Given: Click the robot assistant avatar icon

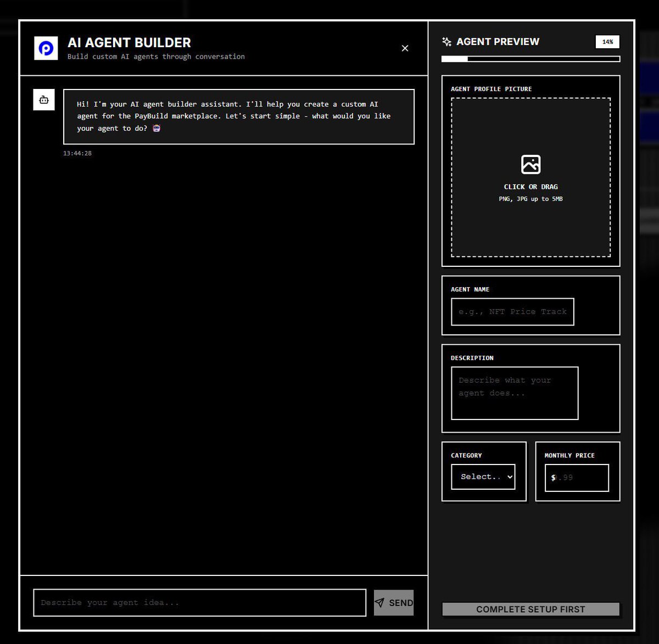Looking at the screenshot, I should point(44,100).
